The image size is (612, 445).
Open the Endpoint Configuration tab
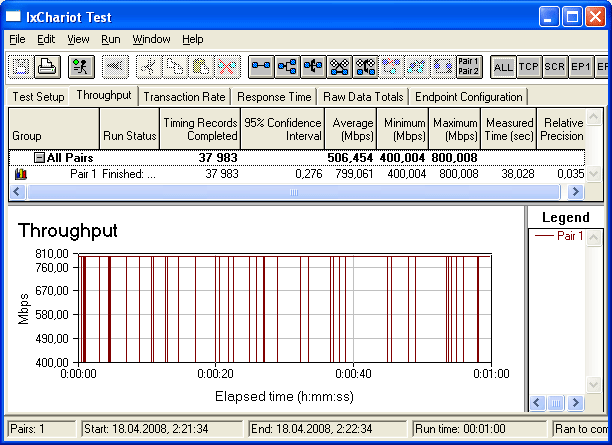(469, 97)
